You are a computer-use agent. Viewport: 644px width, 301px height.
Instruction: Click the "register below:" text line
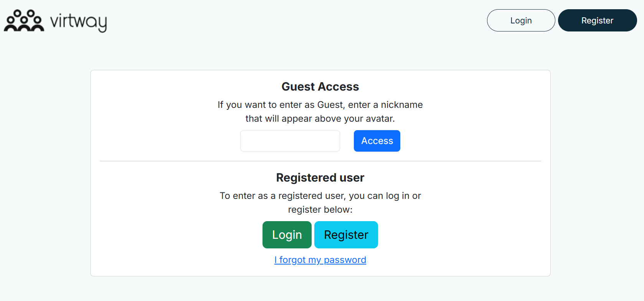tap(320, 210)
